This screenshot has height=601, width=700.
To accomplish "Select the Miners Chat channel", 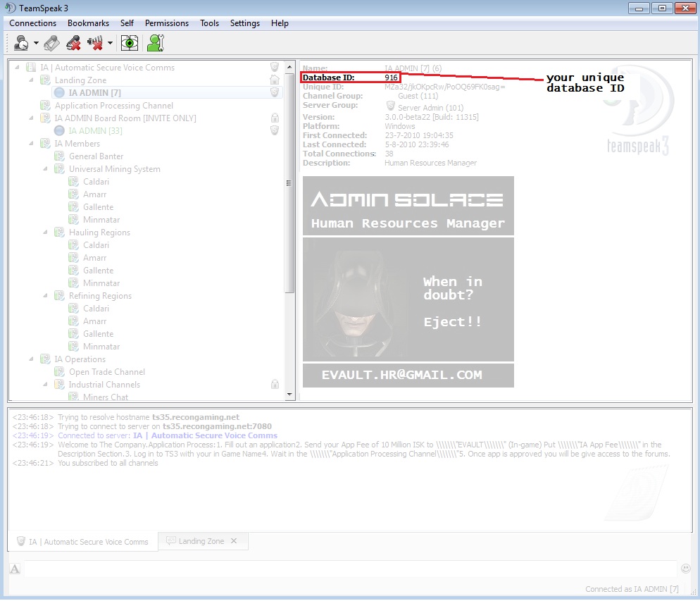I will click(106, 397).
